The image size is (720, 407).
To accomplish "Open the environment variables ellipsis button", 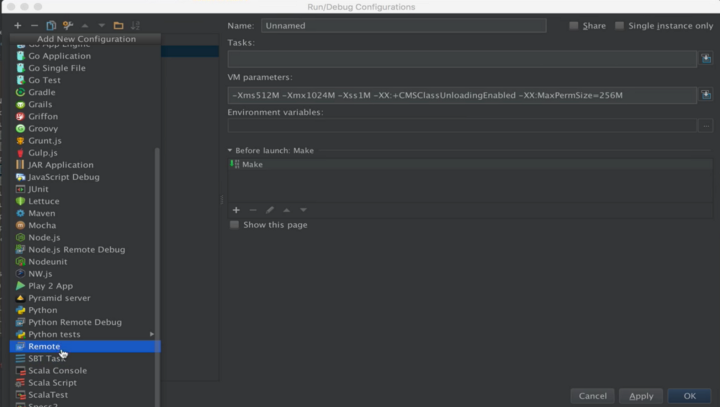I will pyautogui.click(x=706, y=125).
